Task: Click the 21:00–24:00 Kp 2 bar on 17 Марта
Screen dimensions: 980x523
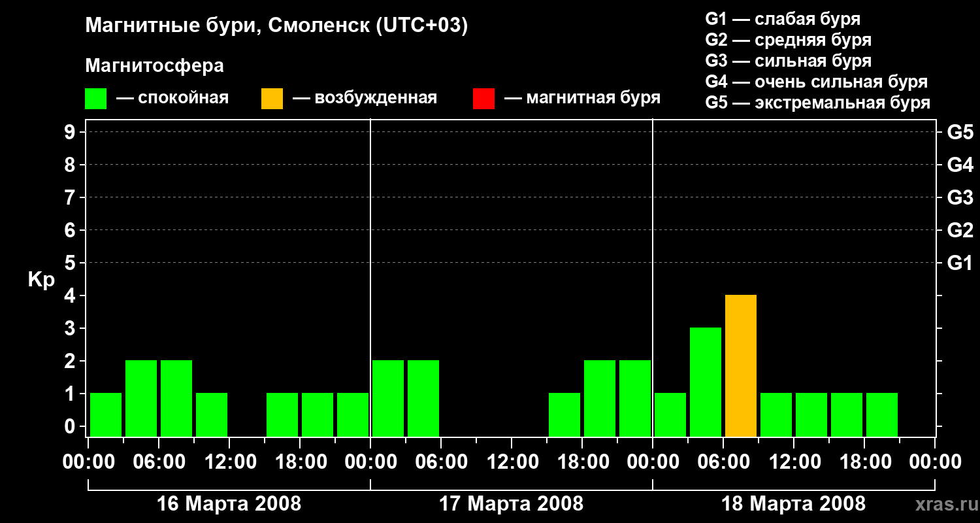Action: 635,398
